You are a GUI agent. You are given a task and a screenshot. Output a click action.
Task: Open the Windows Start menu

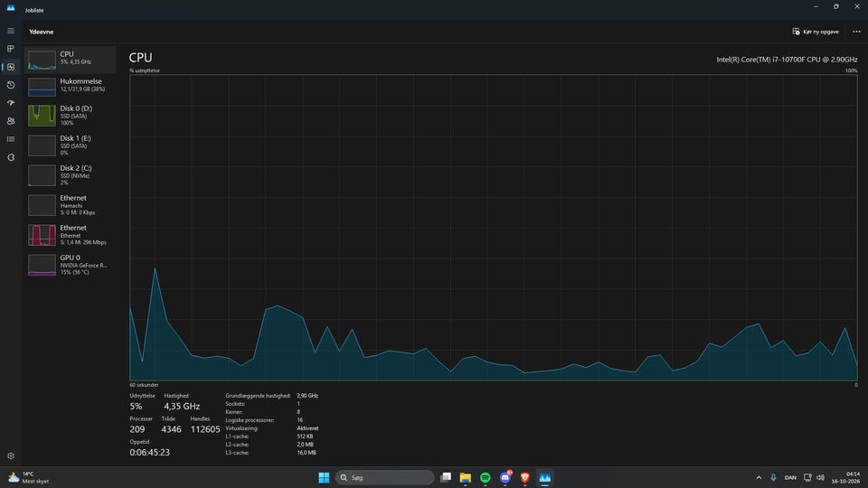pos(324,477)
